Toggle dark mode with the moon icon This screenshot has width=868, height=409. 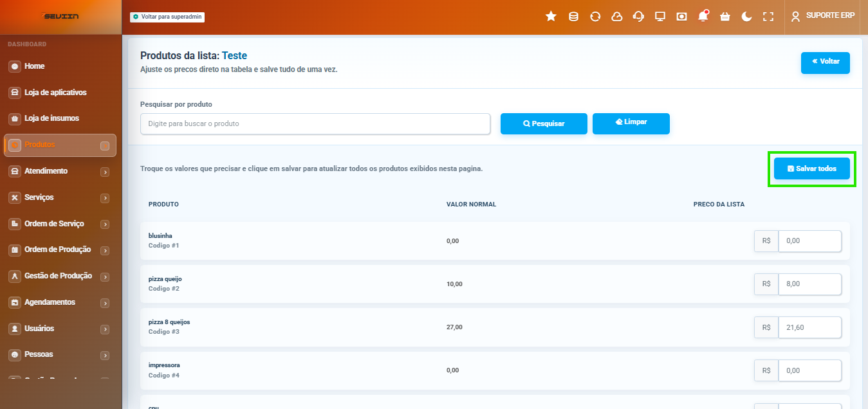[x=746, y=16]
